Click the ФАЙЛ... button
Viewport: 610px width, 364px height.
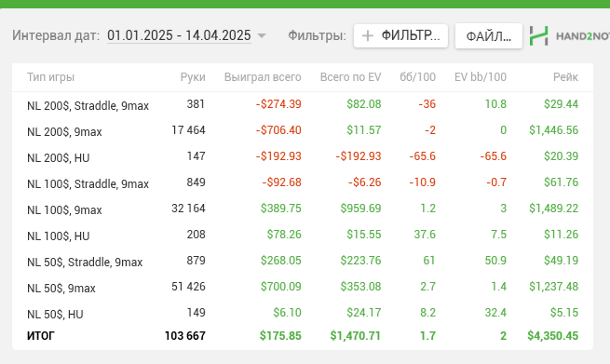489,35
